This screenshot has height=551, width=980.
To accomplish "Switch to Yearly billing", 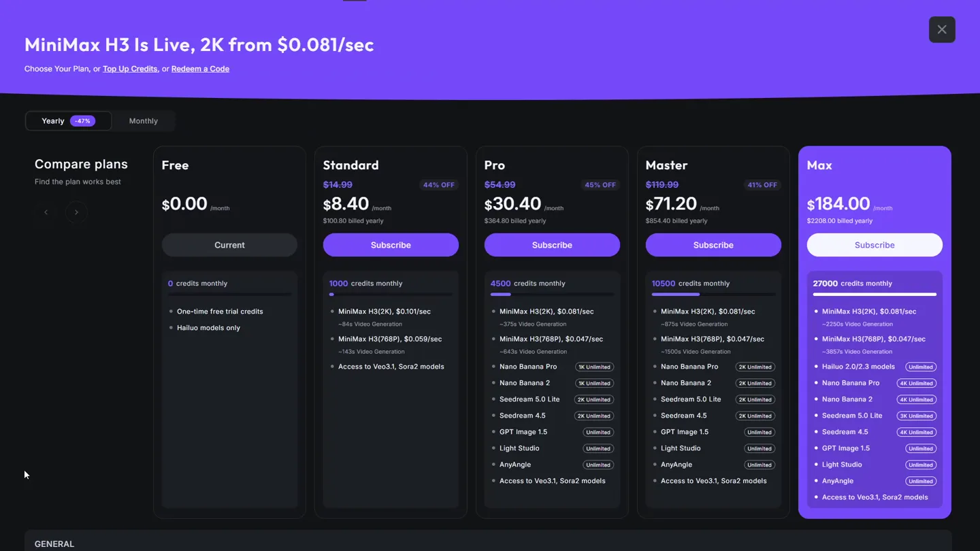I will click(69, 121).
